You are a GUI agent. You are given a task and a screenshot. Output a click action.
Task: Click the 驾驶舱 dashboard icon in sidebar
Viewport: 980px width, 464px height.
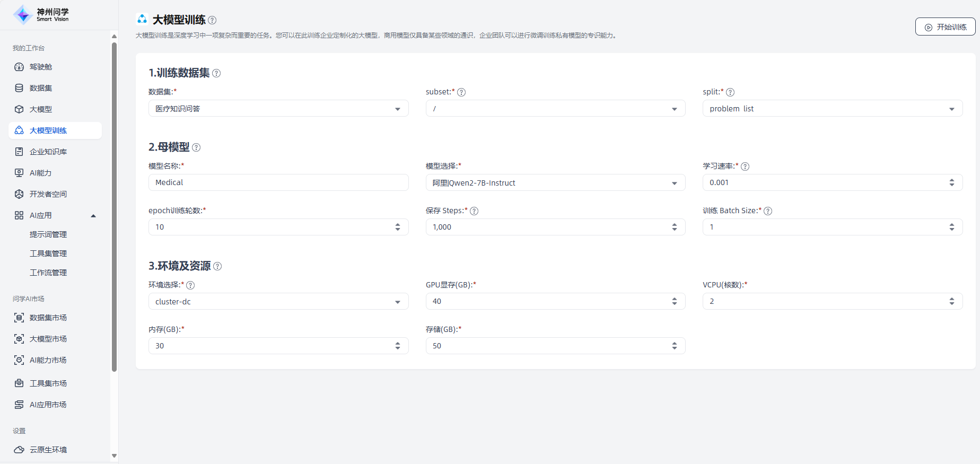(x=19, y=67)
